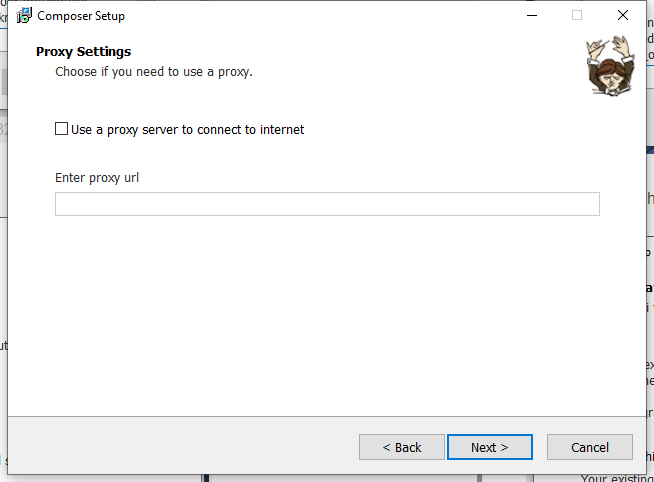Viewport: 654px width, 482px height.
Task: Go to previous step with Back button
Action: pyautogui.click(x=402, y=447)
